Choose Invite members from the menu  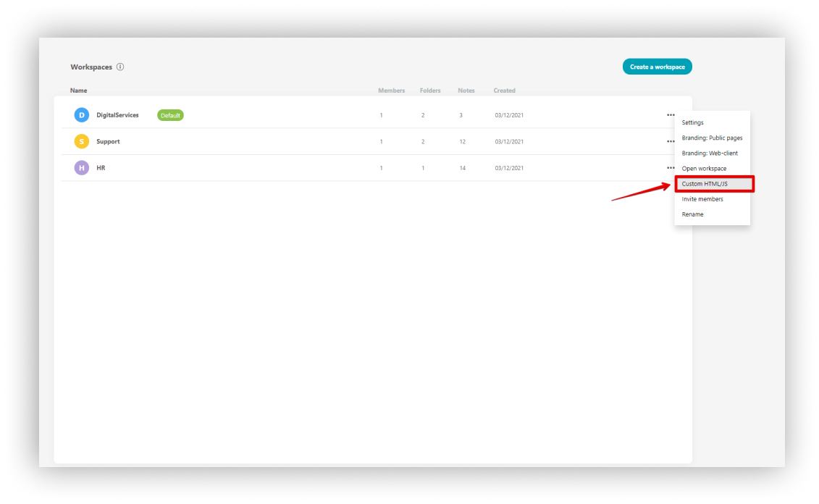(x=702, y=199)
